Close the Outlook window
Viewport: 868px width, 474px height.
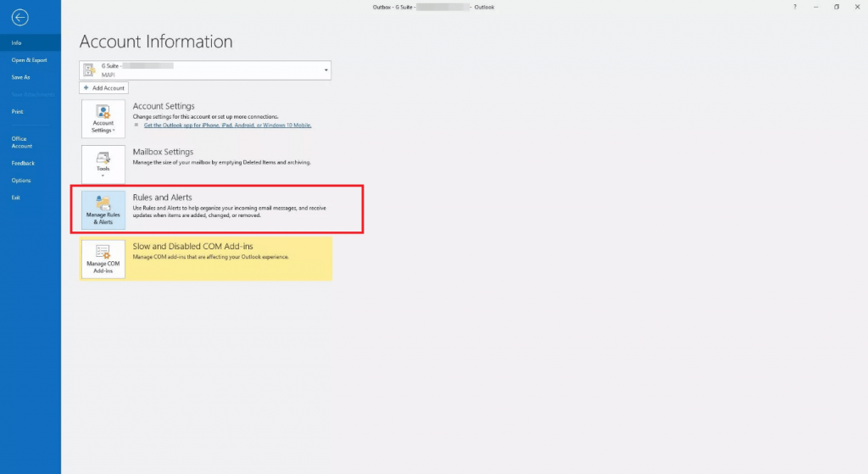point(858,7)
